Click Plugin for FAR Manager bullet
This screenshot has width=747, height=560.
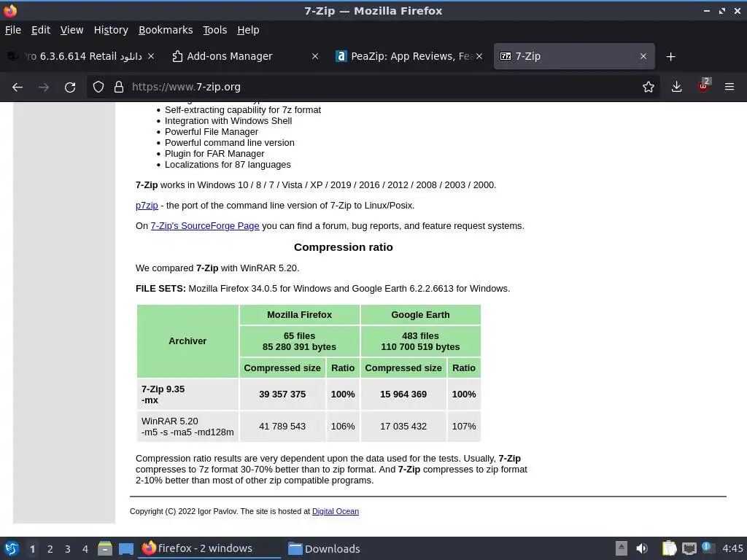214,154
